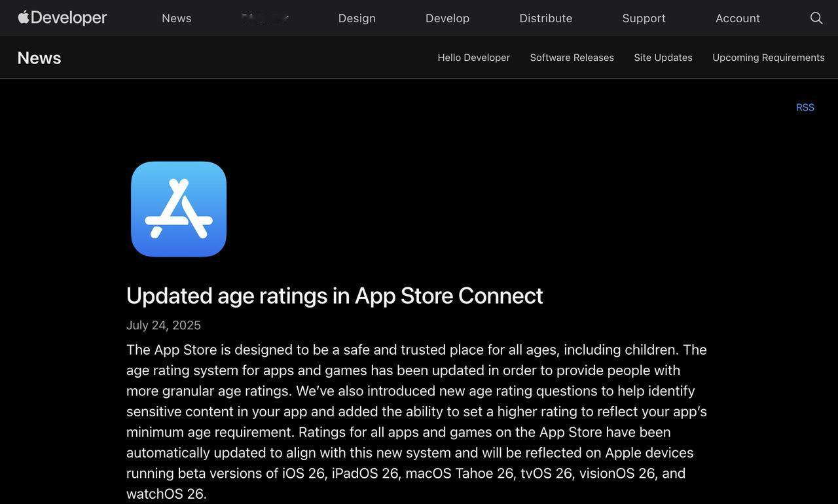Click the App Store icon image

[x=179, y=209]
